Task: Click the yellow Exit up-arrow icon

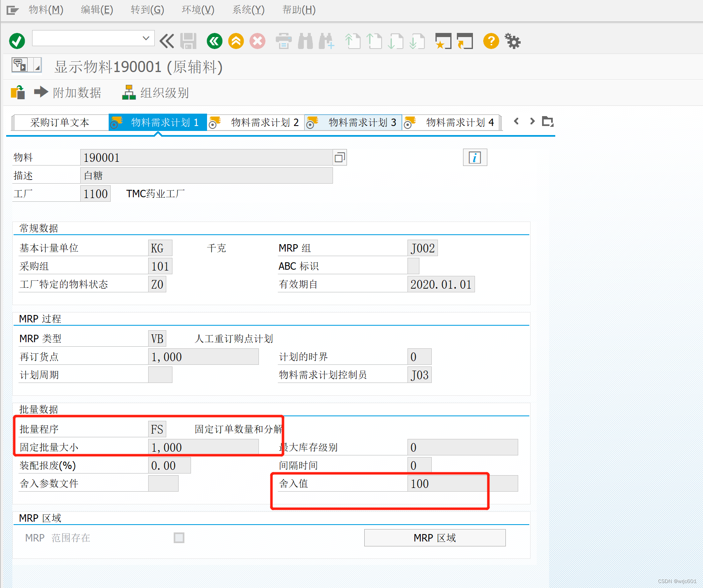Action: tap(236, 41)
